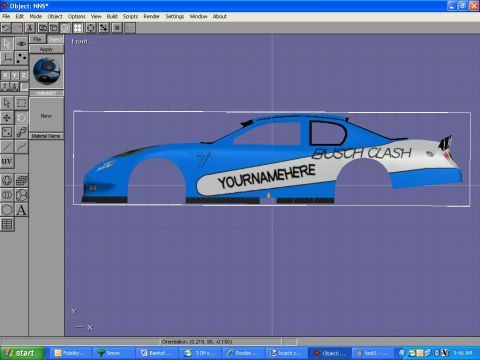Select the eye viewpoint mode
Image resolution: width=480 pixels, height=360 pixels.
point(21,44)
